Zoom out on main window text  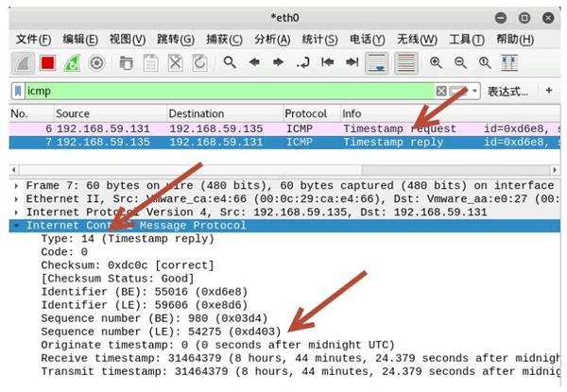tap(460, 63)
